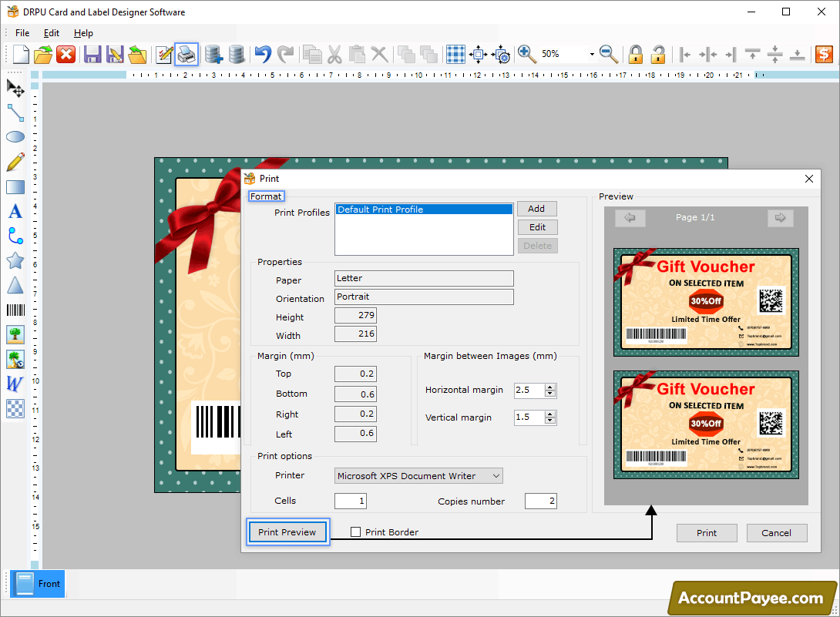Click the Print button in the dialog

pyautogui.click(x=707, y=533)
